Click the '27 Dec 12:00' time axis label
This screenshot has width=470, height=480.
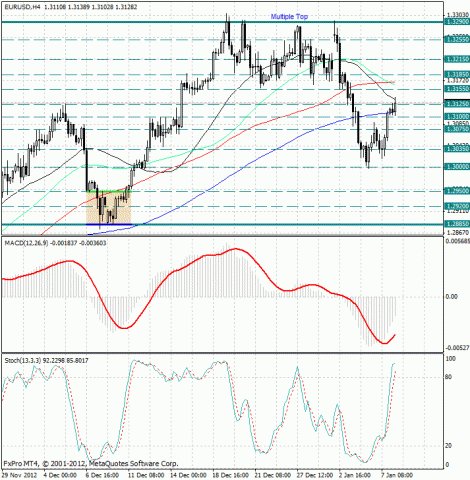pos(315,475)
